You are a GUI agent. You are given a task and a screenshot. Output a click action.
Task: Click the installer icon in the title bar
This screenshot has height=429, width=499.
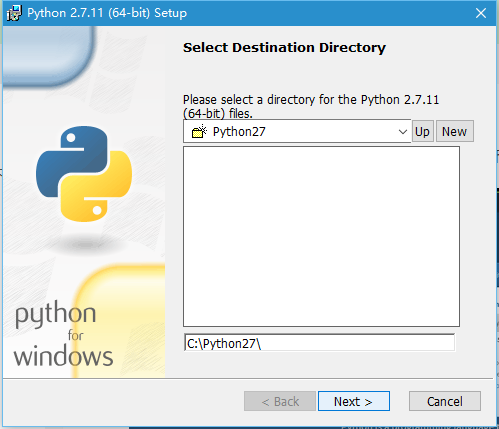coord(14,13)
